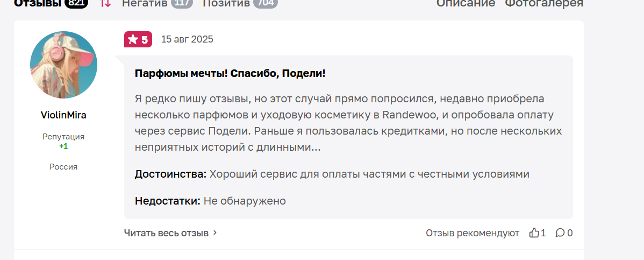Open review title Парфюмы мечты
Screen dimensions: 644x260
[230, 74]
